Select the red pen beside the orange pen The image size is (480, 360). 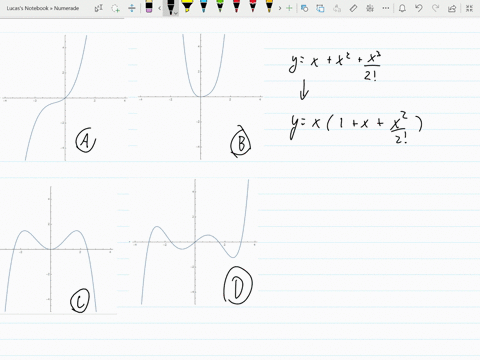pos(253,7)
